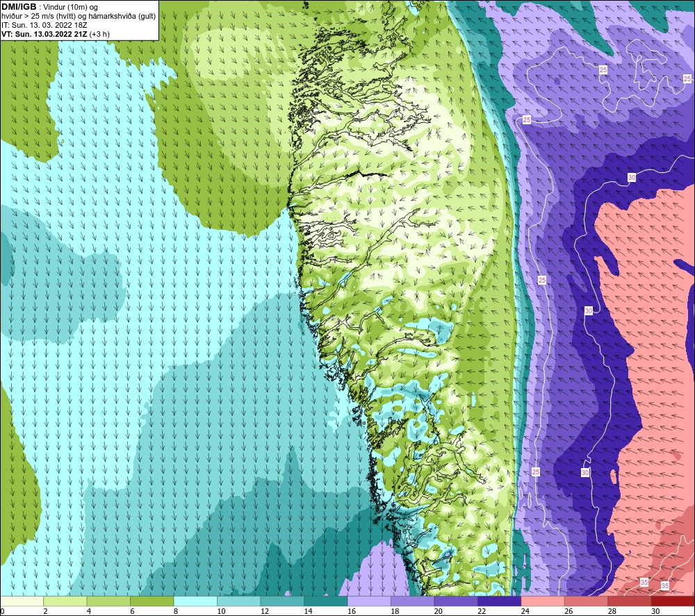Image resolution: width=695 pixels, height=616 pixels.
Task: Choose the dark indigo 22–24 m/s swatch
Action: tap(500, 601)
